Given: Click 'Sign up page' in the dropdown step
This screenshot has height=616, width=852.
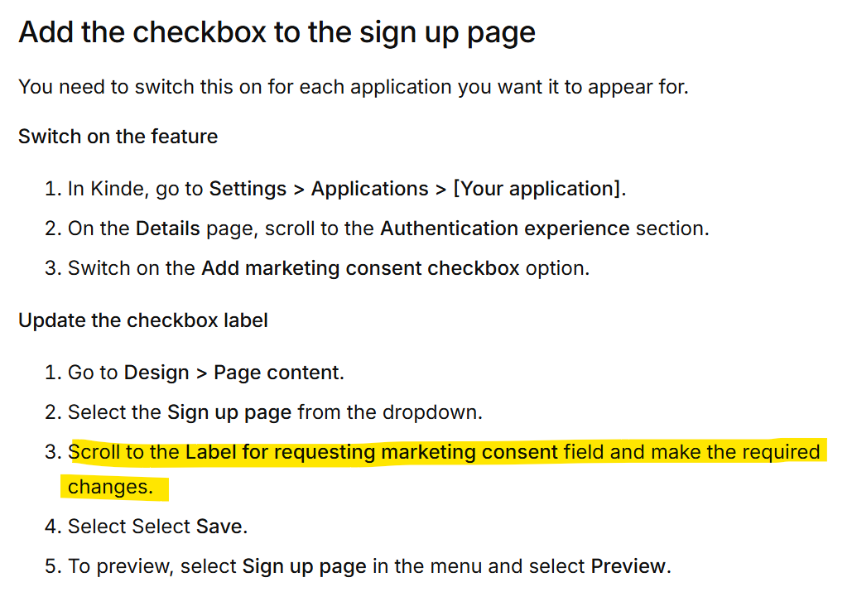Looking at the screenshot, I should click(x=229, y=412).
